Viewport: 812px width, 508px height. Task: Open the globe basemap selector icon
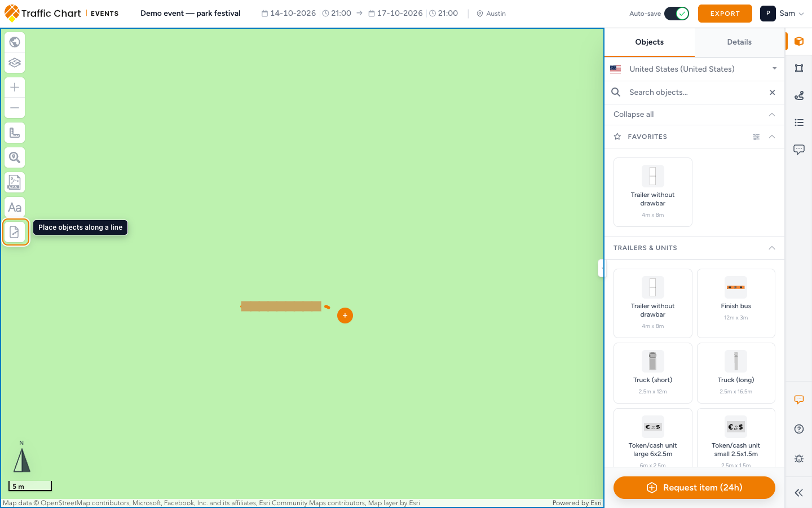coord(15,42)
